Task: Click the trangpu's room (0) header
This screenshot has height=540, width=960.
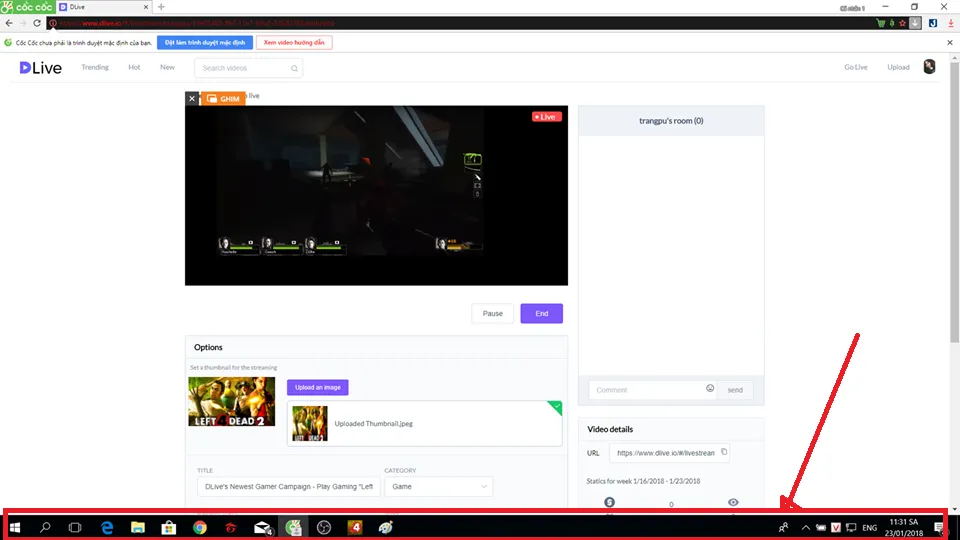Action: pos(671,121)
